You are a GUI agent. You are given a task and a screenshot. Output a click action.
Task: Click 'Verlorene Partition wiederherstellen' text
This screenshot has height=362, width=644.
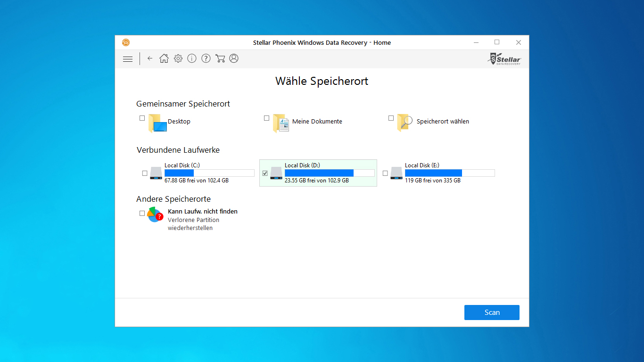[x=193, y=224]
